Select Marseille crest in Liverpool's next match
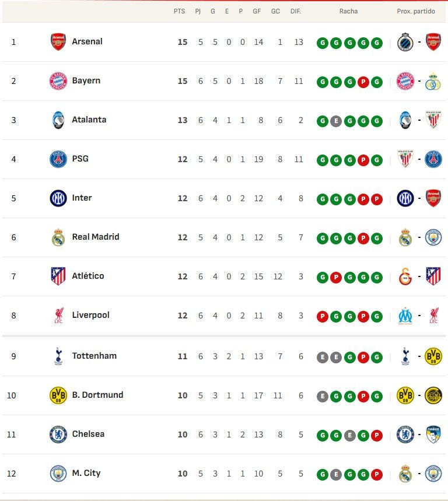 click(405, 316)
